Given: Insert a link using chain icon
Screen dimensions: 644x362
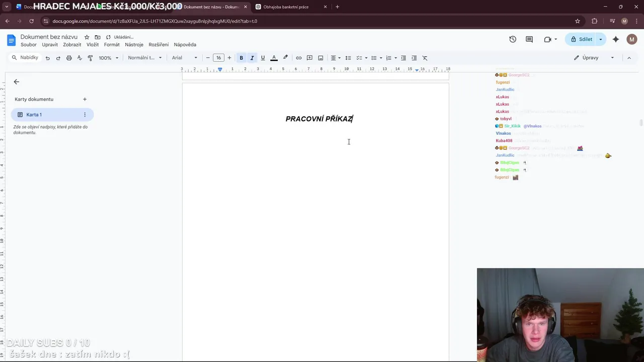Looking at the screenshot, I should tap(299, 58).
